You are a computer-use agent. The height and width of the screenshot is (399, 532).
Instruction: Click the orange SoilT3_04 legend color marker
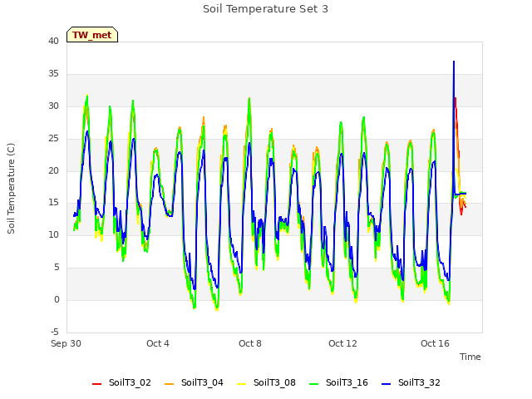click(x=169, y=384)
